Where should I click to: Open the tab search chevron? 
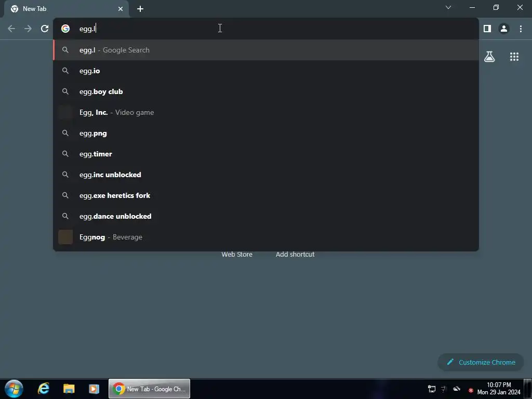448,7
